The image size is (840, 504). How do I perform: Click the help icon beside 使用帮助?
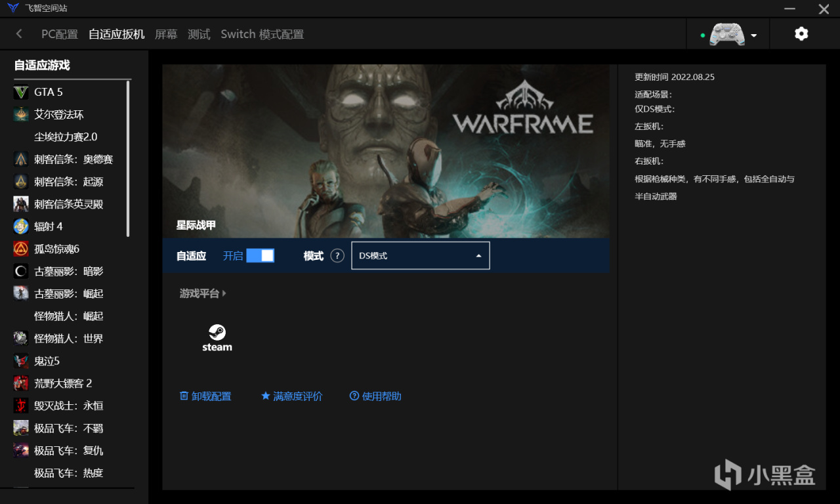[354, 396]
